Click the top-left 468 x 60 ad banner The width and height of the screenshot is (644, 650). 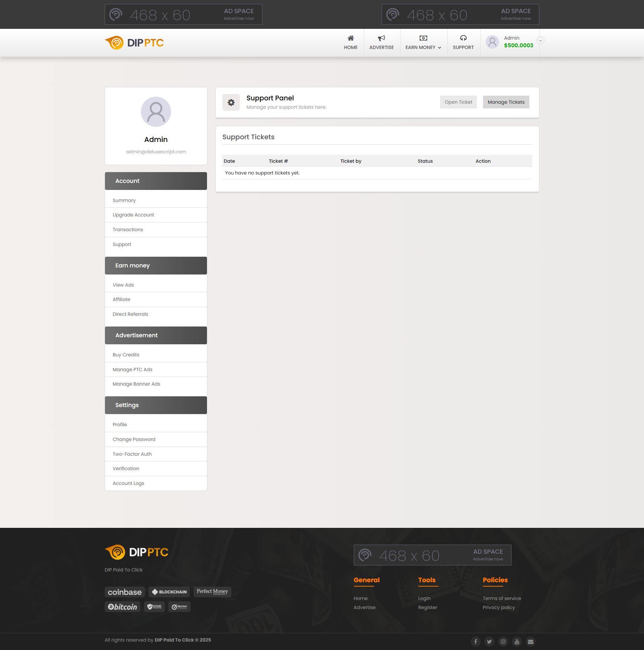click(x=183, y=14)
